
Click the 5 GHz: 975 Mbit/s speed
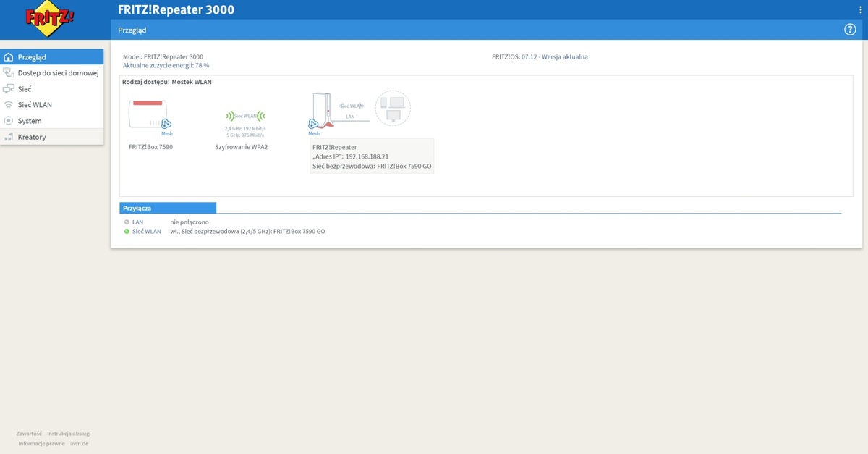245,135
